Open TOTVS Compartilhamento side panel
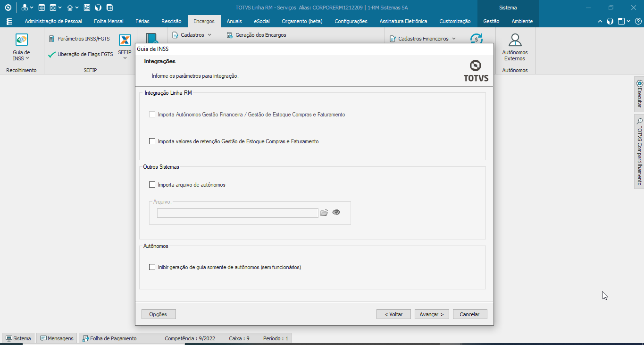The height and width of the screenshot is (345, 644). coord(639,151)
